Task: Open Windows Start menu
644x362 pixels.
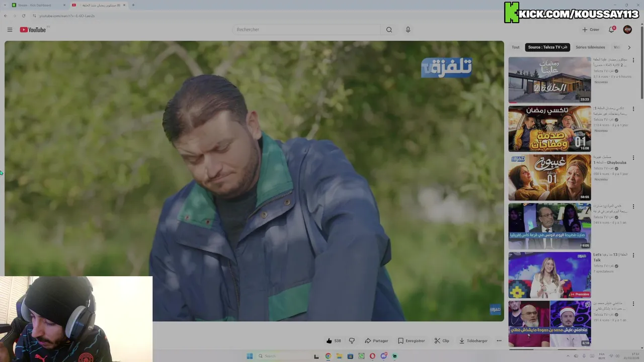Action: [x=250, y=356]
